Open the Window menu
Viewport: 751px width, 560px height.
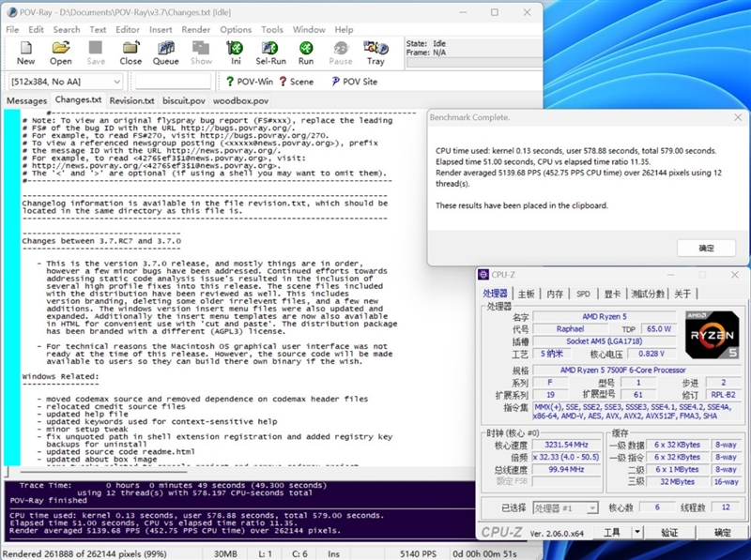pos(309,29)
